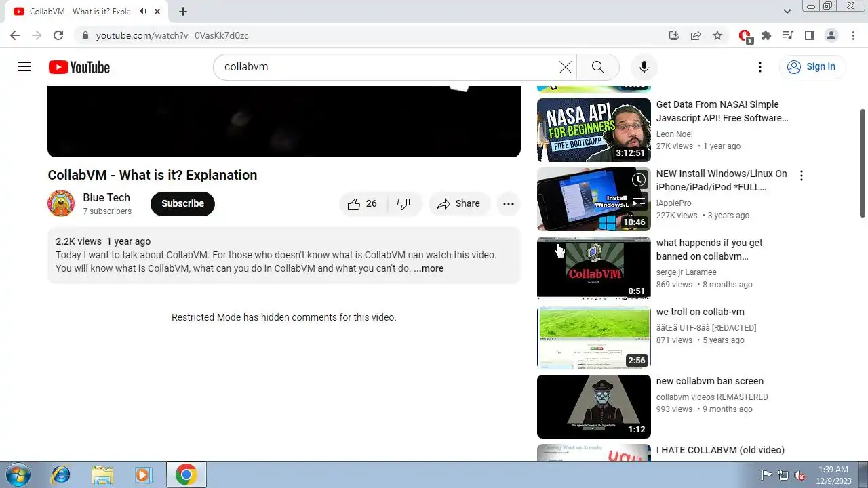Open 'banned on collabvm' video thumbnail

[594, 268]
